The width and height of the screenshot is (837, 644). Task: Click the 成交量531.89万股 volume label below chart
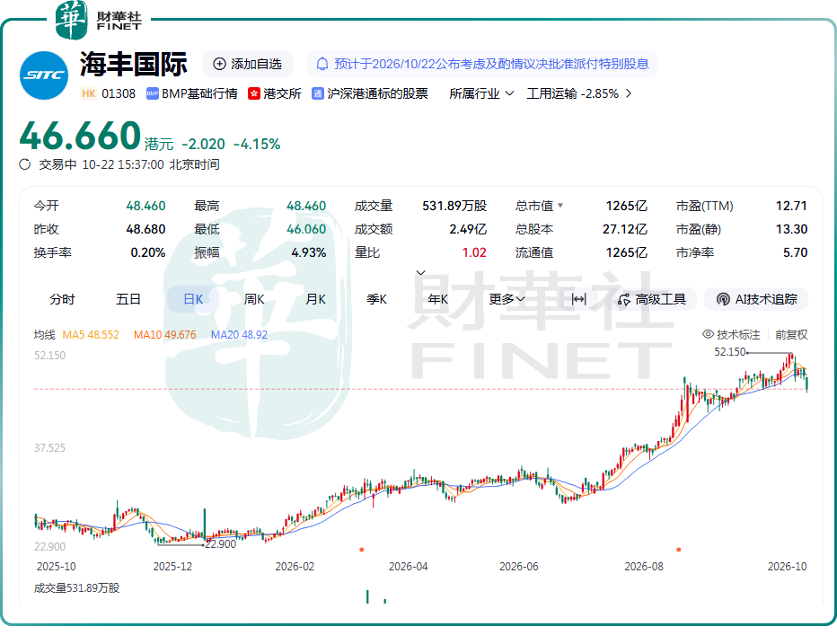tap(77, 588)
